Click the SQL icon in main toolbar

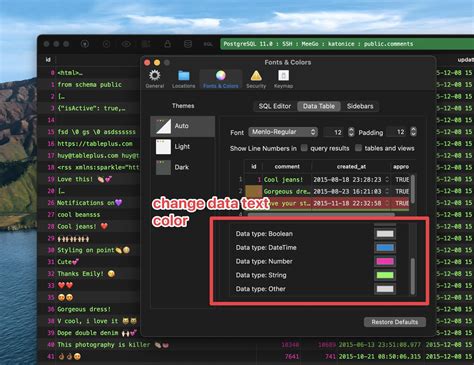tap(208, 44)
